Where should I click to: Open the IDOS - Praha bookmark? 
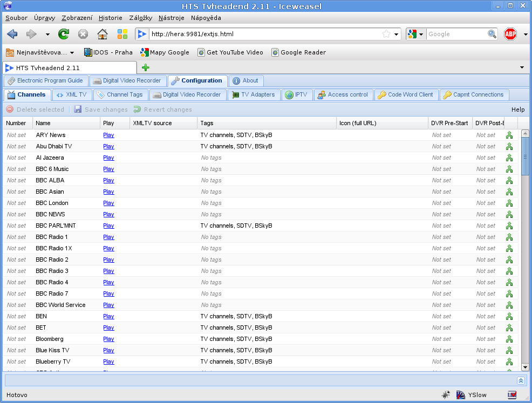pos(108,52)
